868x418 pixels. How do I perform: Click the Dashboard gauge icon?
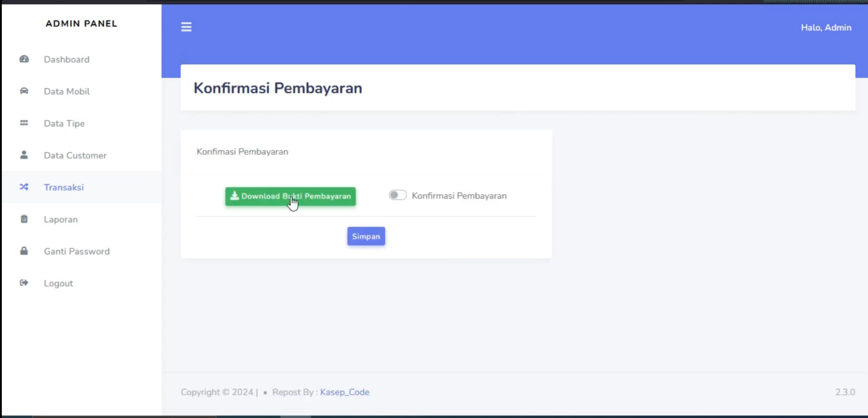(x=24, y=59)
